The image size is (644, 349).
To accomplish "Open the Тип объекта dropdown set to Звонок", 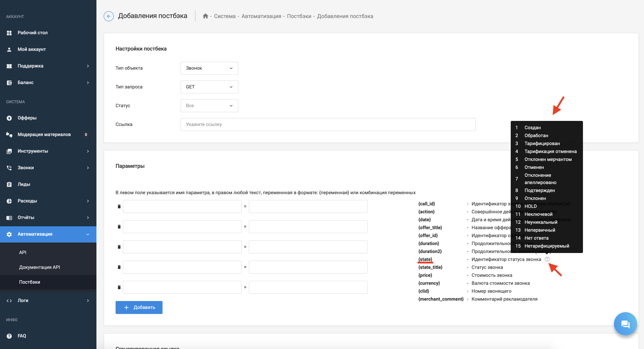I will [209, 68].
